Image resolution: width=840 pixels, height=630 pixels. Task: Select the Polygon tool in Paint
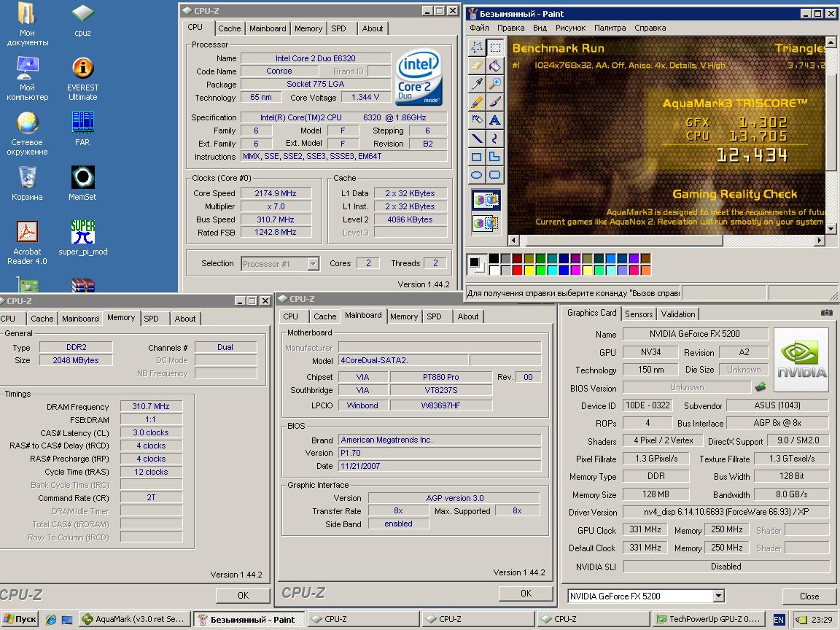pyautogui.click(x=495, y=157)
